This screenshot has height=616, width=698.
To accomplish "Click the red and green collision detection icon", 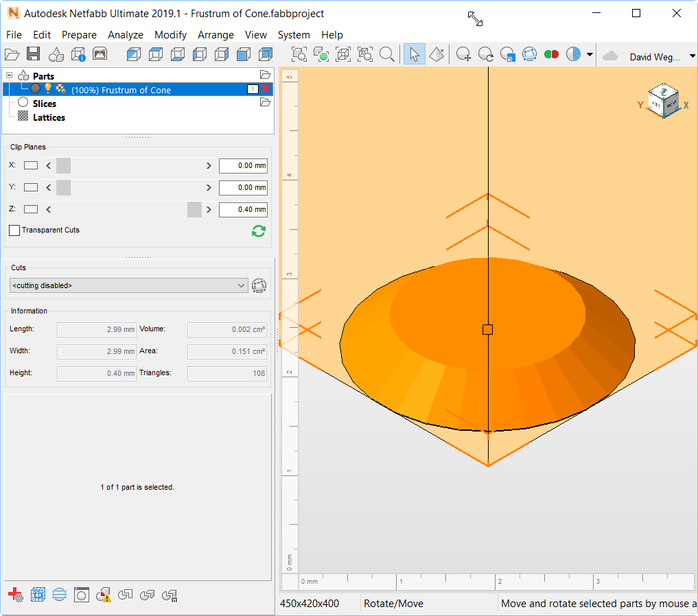I will click(x=551, y=54).
